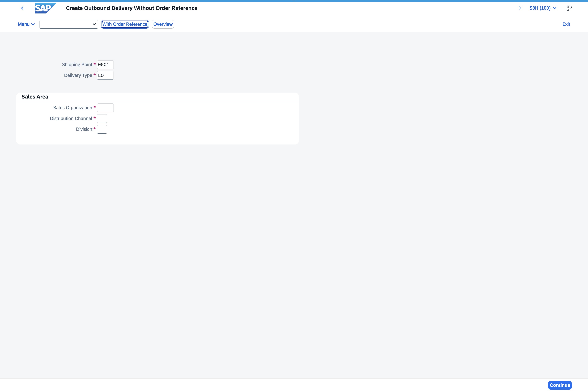588x392 pixels.
Task: Click the drag handle dots at top center
Action: point(294,1)
